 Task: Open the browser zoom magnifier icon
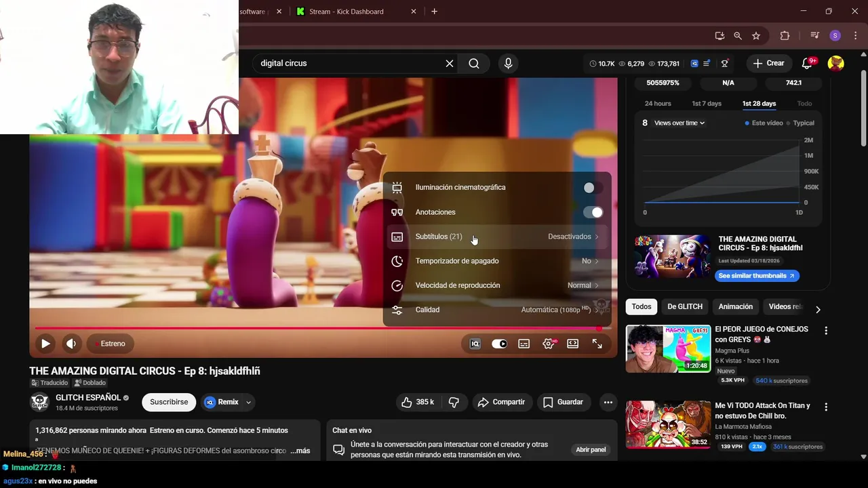[x=738, y=36]
